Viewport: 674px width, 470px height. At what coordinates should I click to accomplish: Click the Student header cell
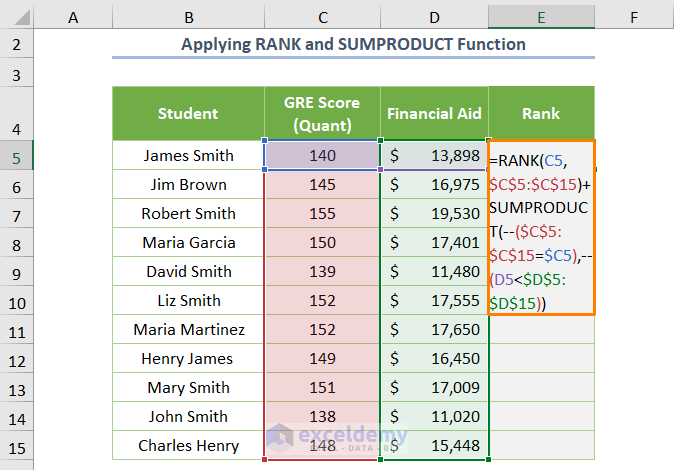click(188, 114)
